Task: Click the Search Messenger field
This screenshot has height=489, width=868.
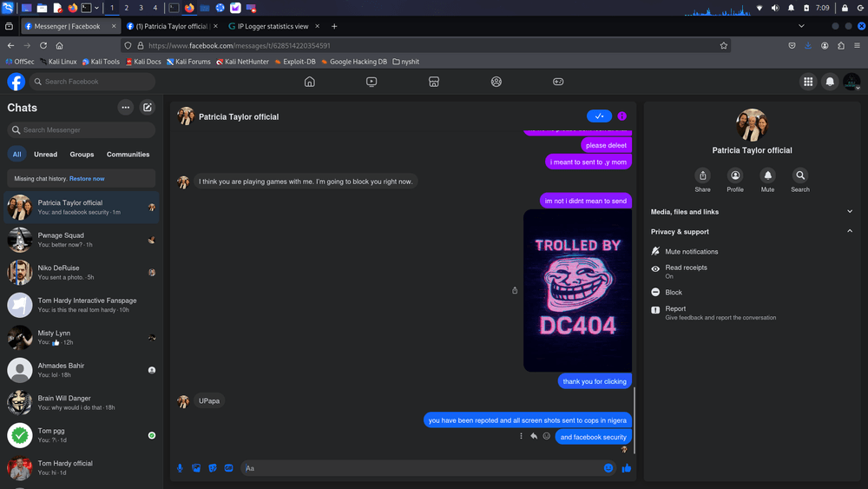Action: (x=82, y=129)
